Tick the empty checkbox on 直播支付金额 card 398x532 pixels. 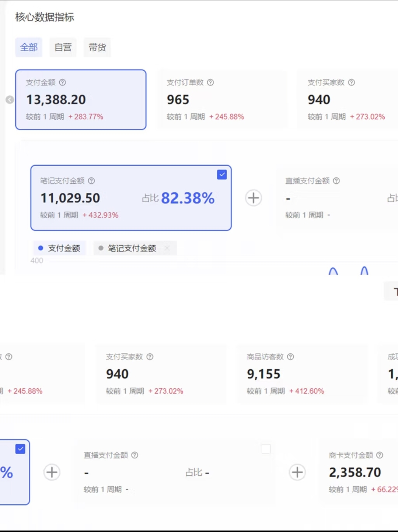pos(266,449)
